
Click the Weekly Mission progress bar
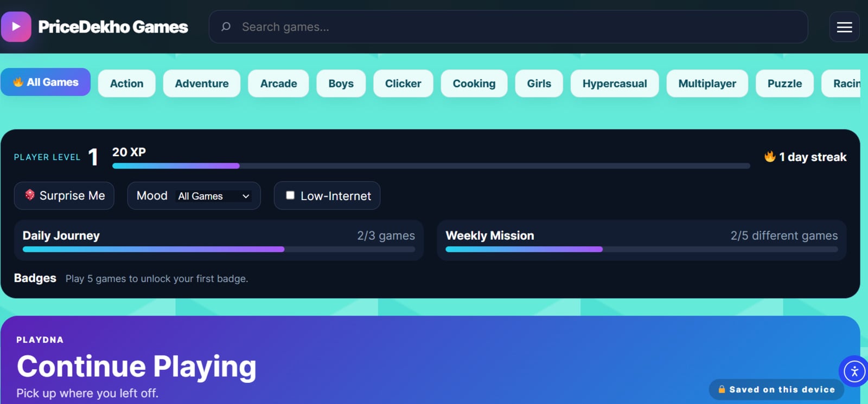click(x=642, y=249)
